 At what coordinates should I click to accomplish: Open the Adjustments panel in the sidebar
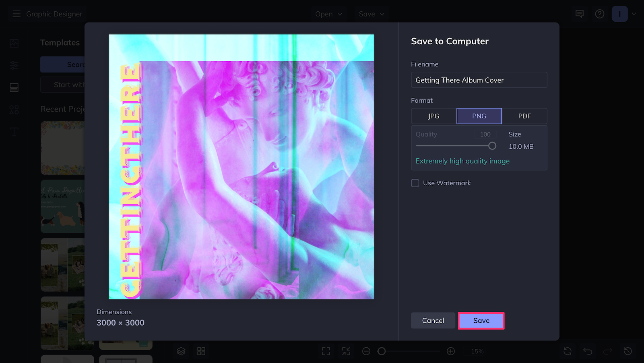[x=14, y=65]
